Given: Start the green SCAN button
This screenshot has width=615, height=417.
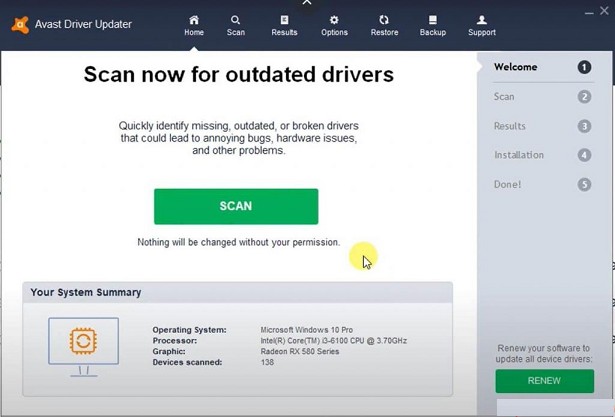Looking at the screenshot, I should click(236, 206).
